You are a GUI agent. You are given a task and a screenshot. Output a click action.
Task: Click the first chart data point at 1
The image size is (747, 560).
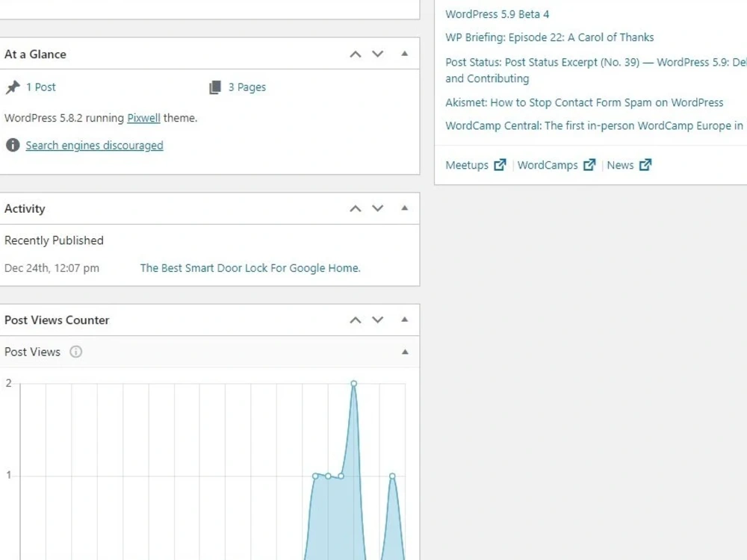click(315, 476)
